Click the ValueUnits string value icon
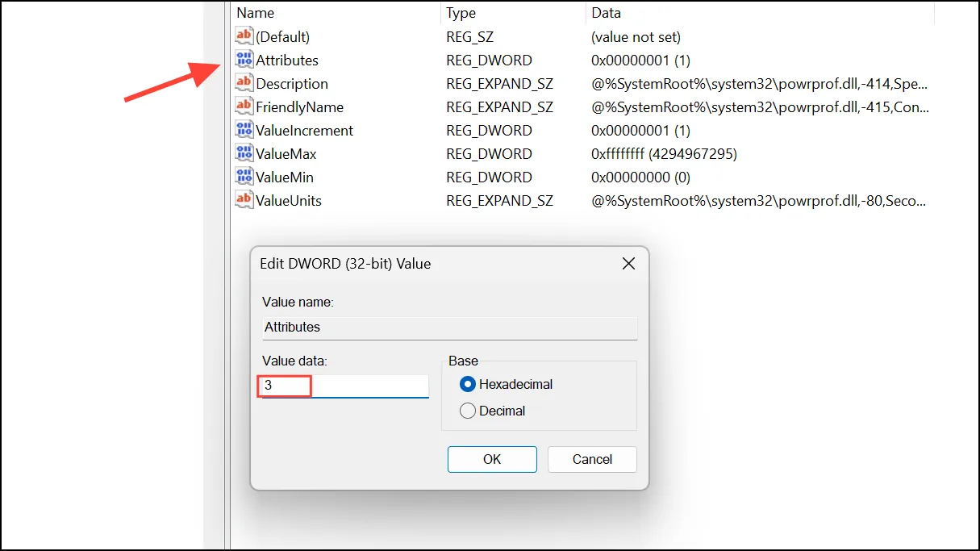980x551 pixels. point(244,200)
